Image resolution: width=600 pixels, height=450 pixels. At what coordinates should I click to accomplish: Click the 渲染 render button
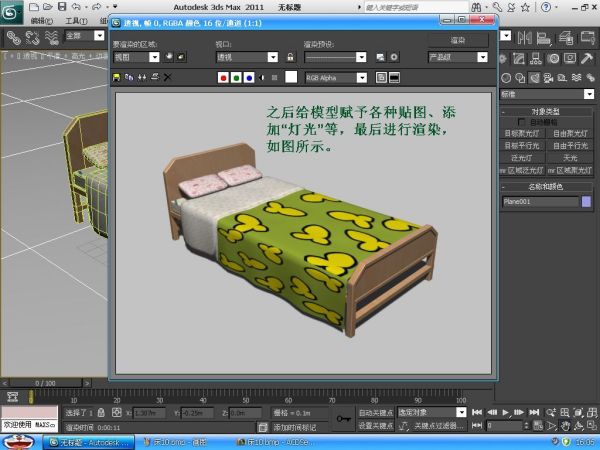[458, 40]
